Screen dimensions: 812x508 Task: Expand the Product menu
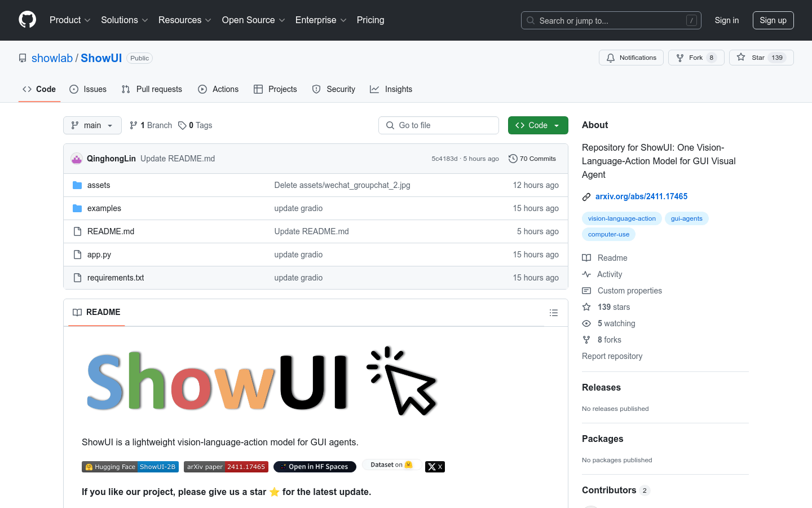click(x=70, y=20)
